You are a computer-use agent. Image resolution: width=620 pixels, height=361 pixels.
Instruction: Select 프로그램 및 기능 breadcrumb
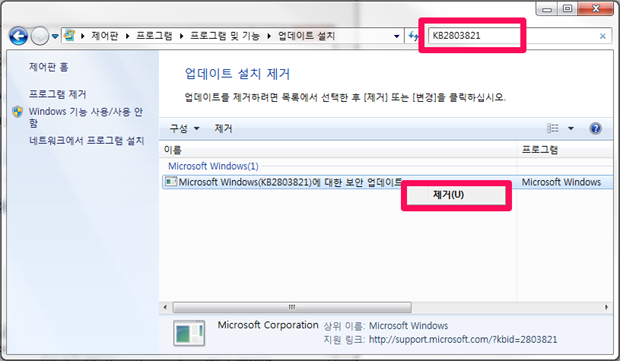pyautogui.click(x=225, y=36)
